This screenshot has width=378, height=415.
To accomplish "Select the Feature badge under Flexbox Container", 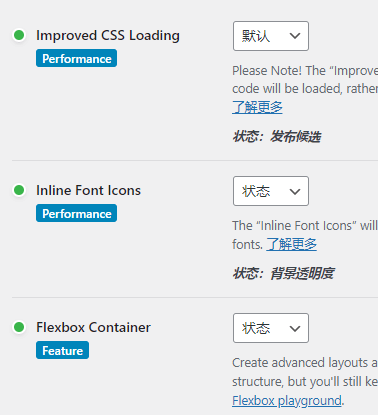I will pyautogui.click(x=62, y=350).
